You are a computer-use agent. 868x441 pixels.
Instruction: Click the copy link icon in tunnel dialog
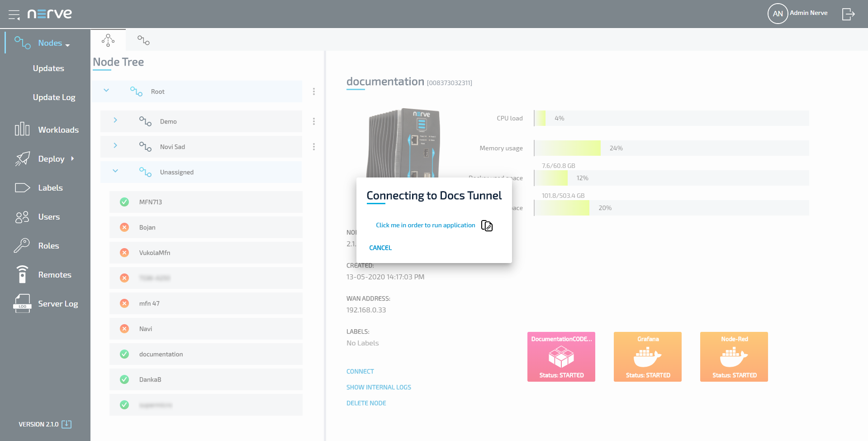487,225
